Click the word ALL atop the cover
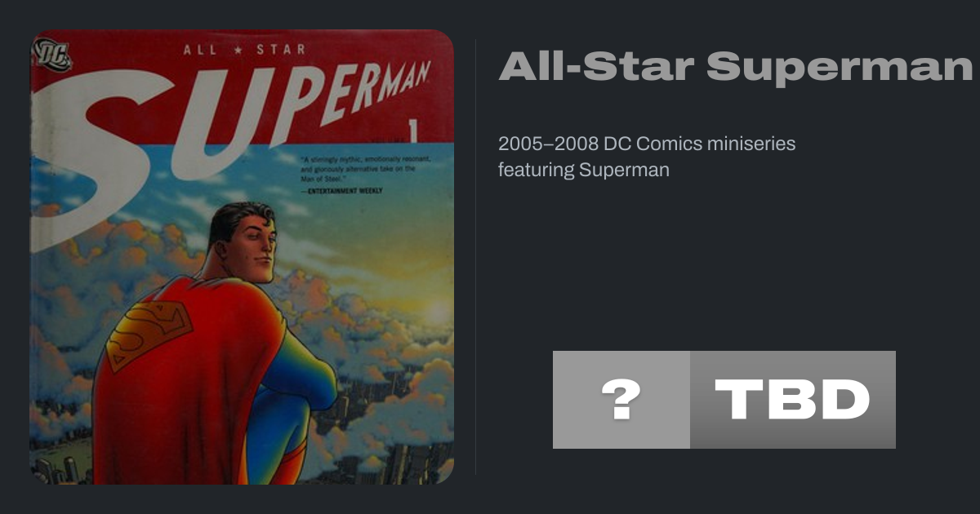 coord(201,51)
